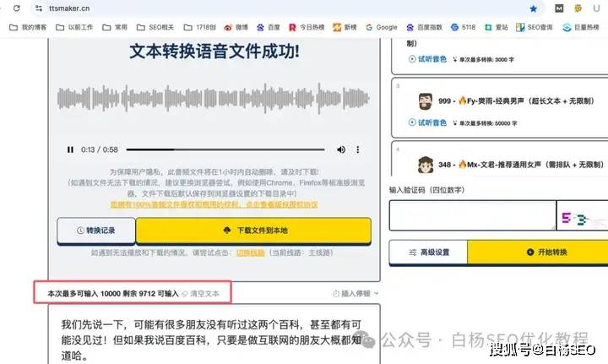Click the bearded avatar of voice 999

pyautogui.click(x=426, y=101)
